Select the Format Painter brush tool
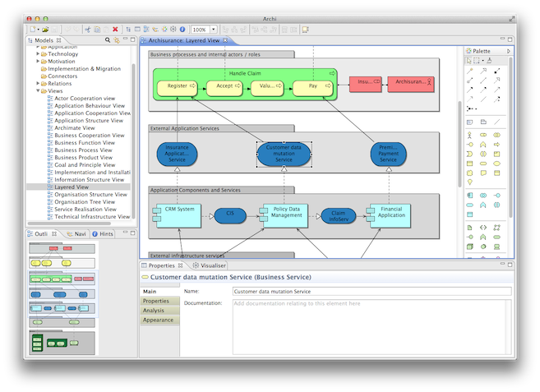This screenshot has width=540, height=392. coord(489,61)
